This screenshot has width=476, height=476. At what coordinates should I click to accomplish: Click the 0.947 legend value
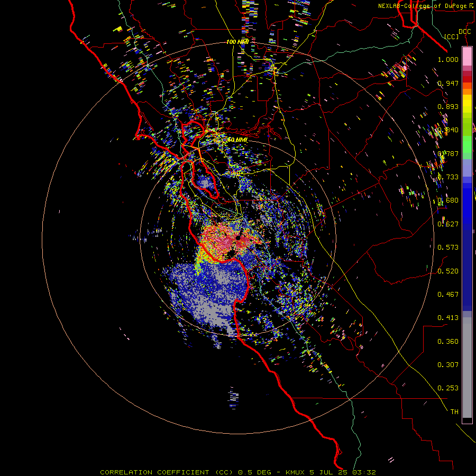(448, 83)
